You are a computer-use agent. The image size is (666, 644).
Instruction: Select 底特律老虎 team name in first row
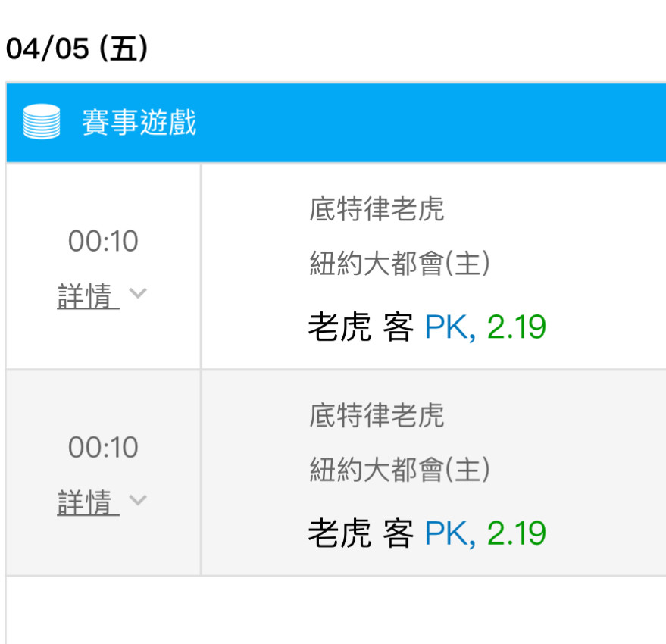(377, 209)
